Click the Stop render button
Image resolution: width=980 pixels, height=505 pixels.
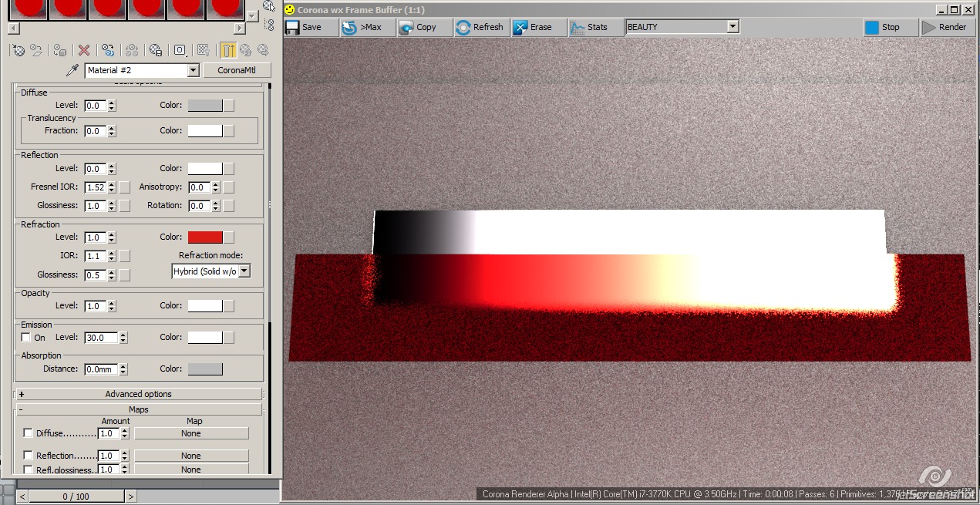891,27
